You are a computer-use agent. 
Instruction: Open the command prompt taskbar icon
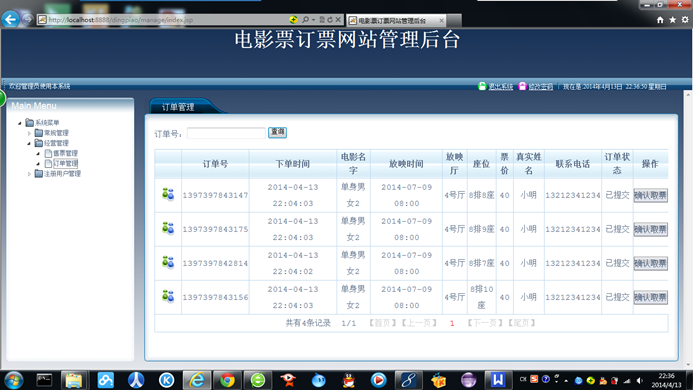44,380
